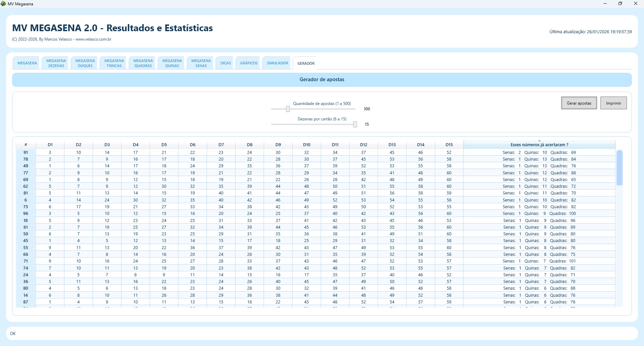Viewport: 644px width, 346px height.
Task: Open the MEGASENA DUQUES tab
Action: [85, 63]
